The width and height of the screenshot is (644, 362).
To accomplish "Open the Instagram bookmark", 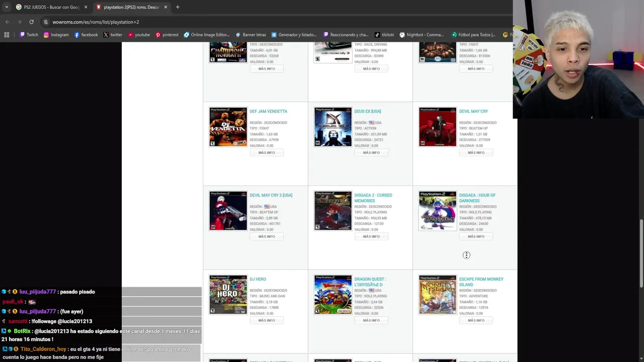I will [x=56, y=35].
